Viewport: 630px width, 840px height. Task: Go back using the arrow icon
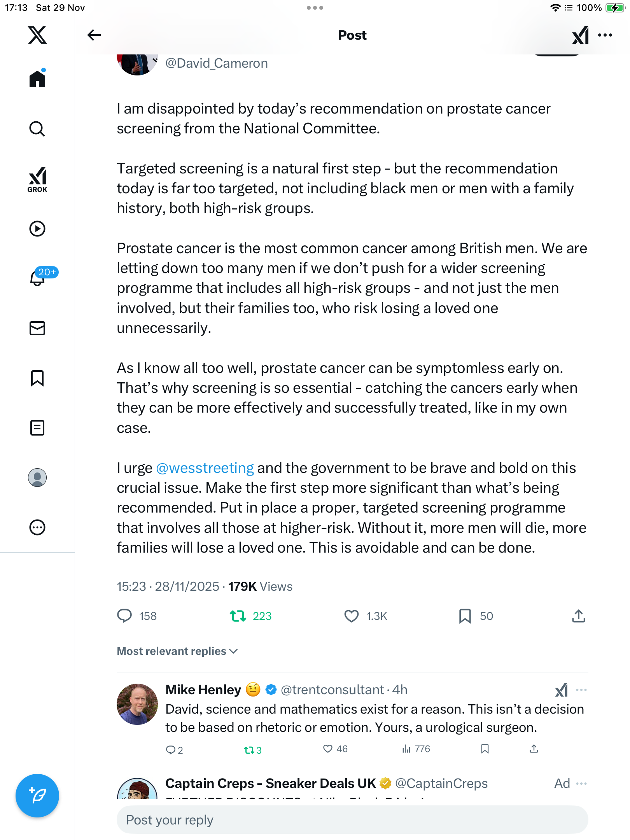coord(94,35)
